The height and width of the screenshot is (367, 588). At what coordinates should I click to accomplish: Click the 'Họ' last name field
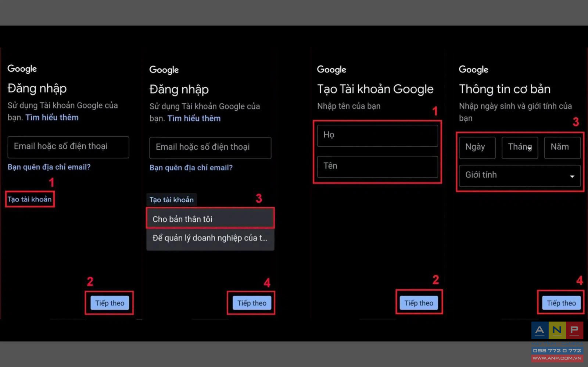point(377,136)
